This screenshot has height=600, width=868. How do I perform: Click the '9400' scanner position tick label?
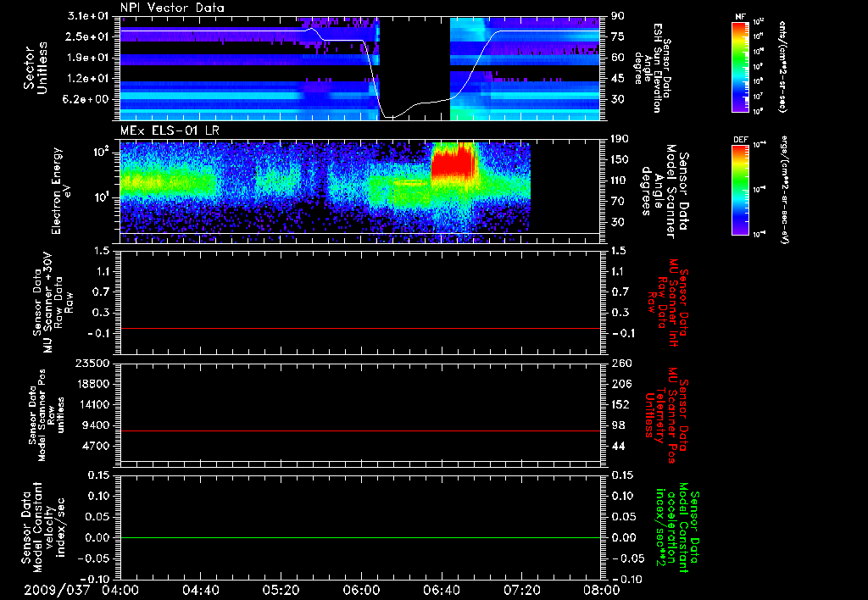[95, 425]
